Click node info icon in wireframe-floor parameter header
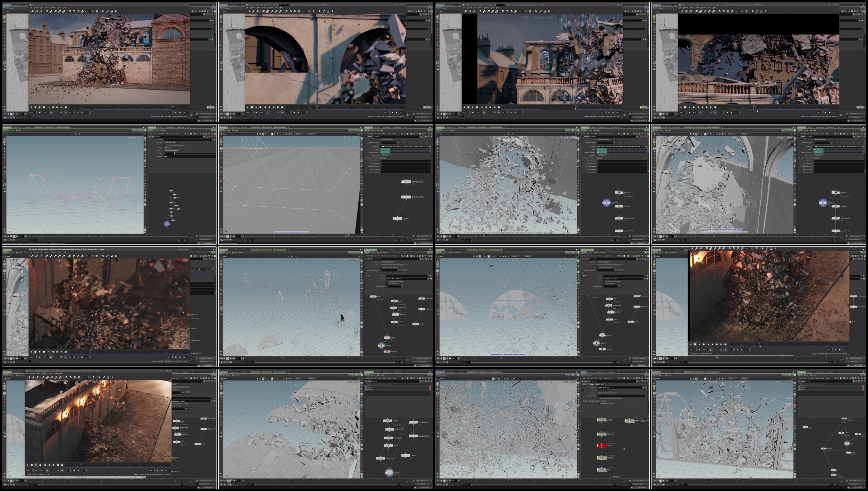 point(429,137)
